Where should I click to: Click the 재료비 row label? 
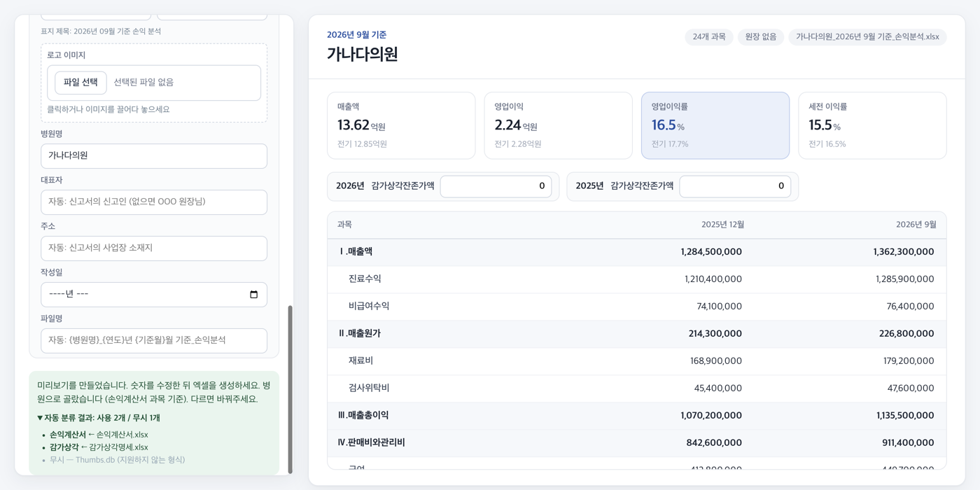(x=360, y=361)
